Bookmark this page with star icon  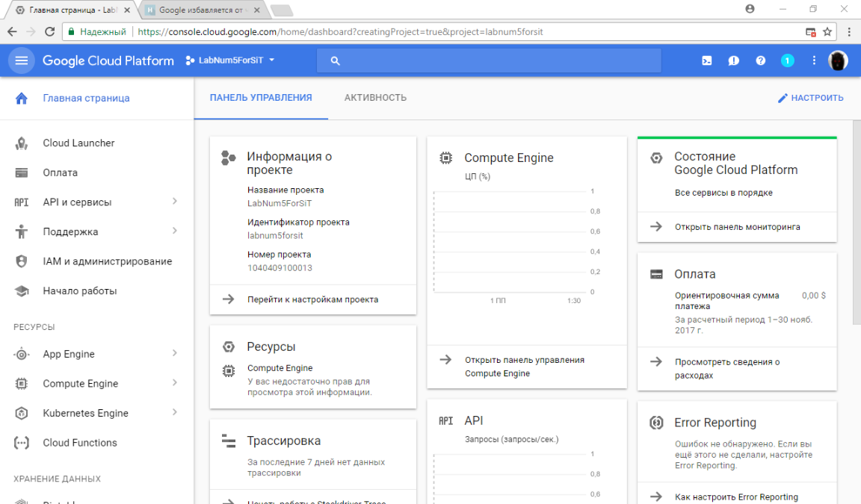827,32
